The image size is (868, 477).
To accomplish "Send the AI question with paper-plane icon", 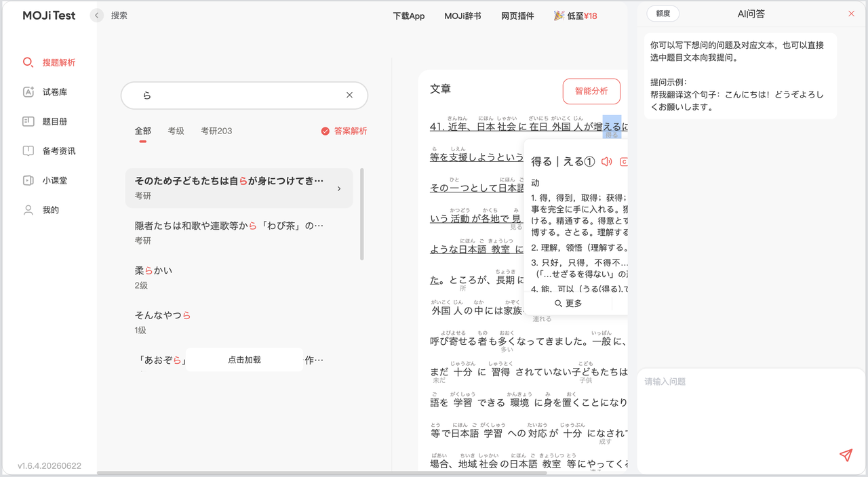I will point(846,455).
